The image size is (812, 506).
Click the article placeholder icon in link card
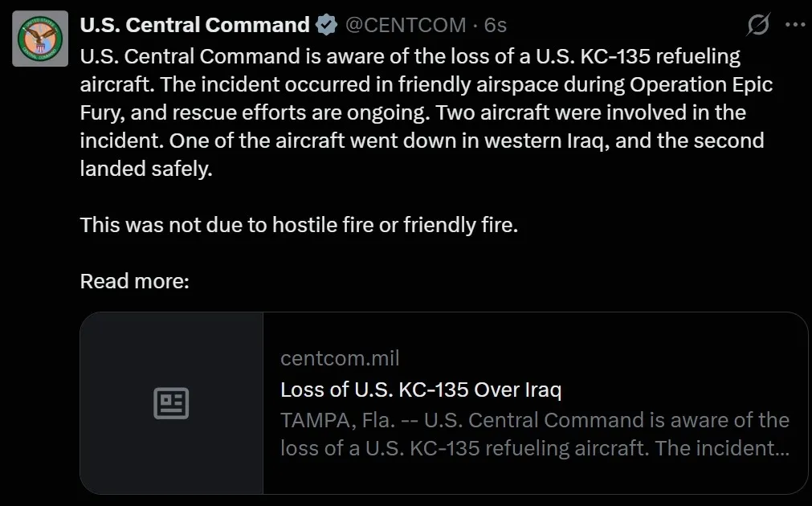click(171, 403)
